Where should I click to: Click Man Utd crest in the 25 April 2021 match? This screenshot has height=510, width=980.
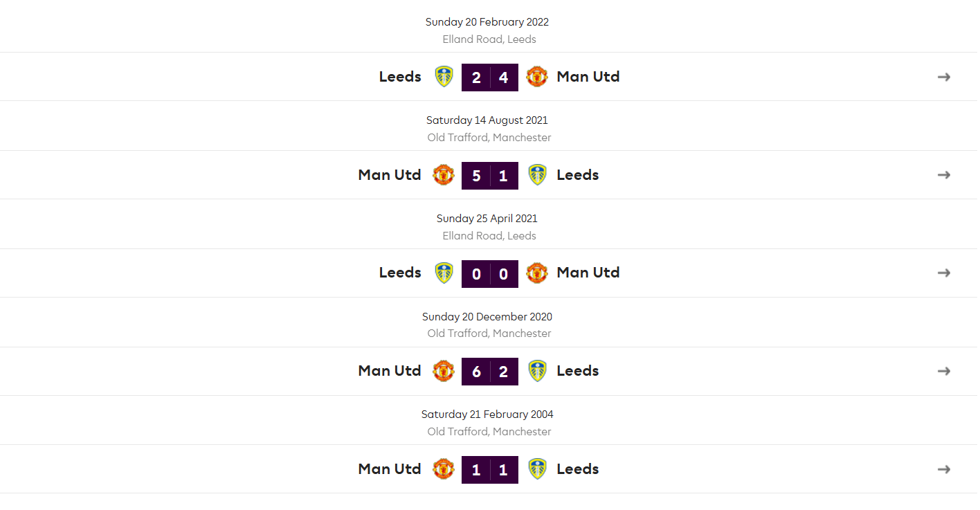coord(536,273)
